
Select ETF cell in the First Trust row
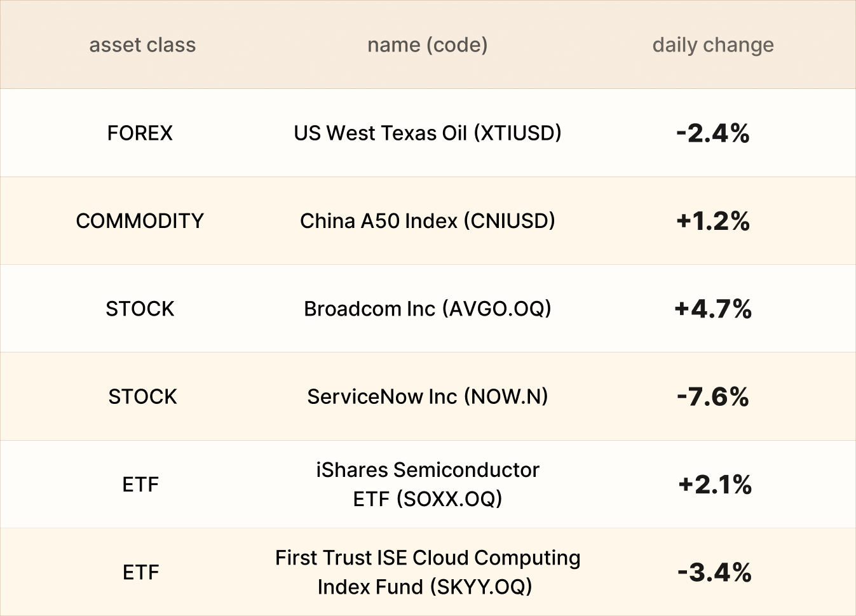[x=140, y=572]
